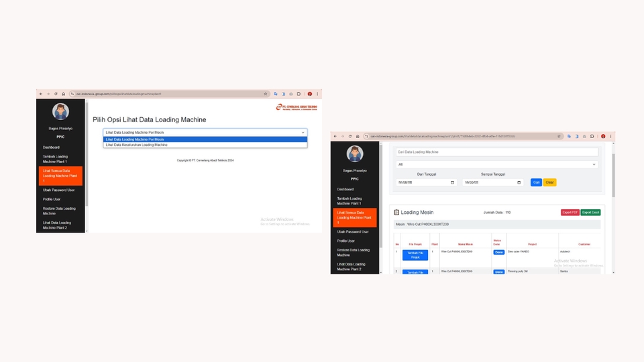The height and width of the screenshot is (362, 644).
Task: Click the green Export Excel button
Action: click(590, 213)
